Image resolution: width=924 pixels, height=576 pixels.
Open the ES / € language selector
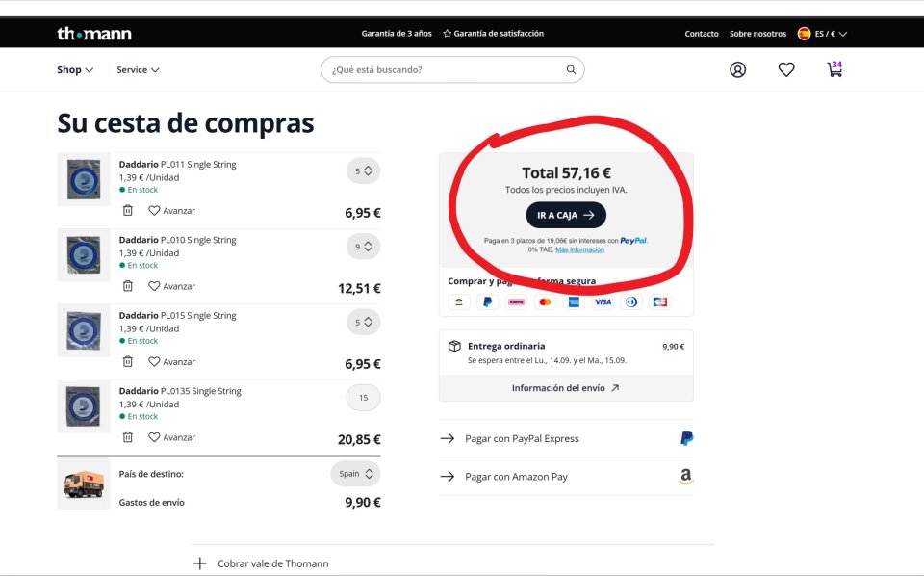tap(823, 34)
